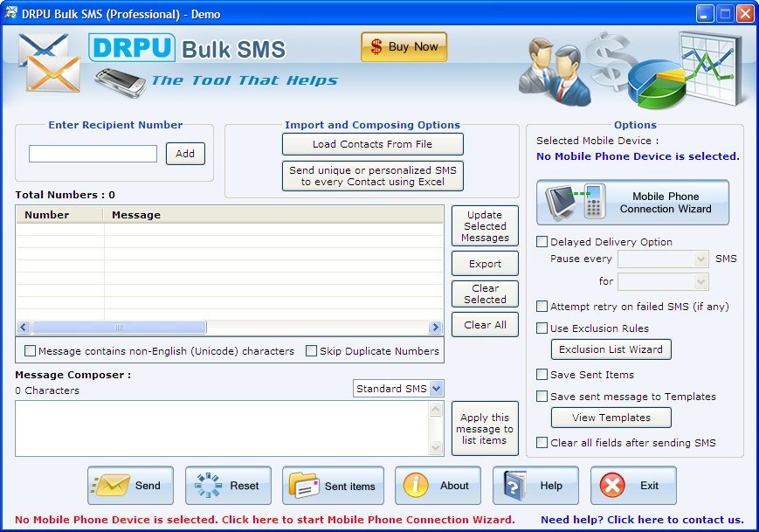Check Save Sent Items option
The height and width of the screenshot is (532, 759).
(x=542, y=375)
